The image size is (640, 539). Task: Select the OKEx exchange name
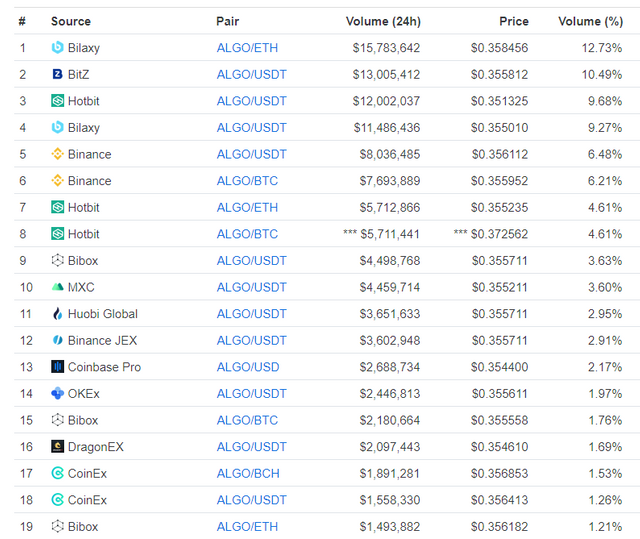83,393
